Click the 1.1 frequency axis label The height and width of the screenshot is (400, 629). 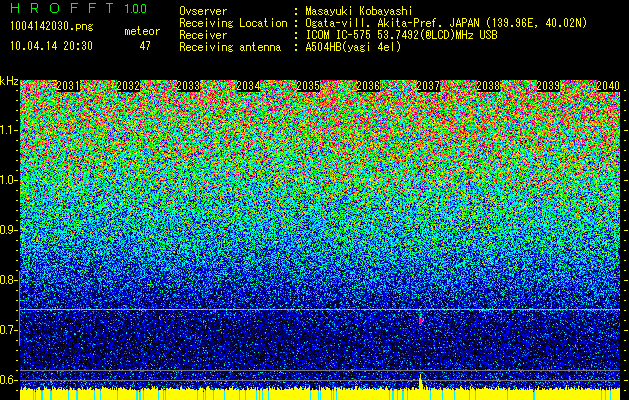(8, 130)
